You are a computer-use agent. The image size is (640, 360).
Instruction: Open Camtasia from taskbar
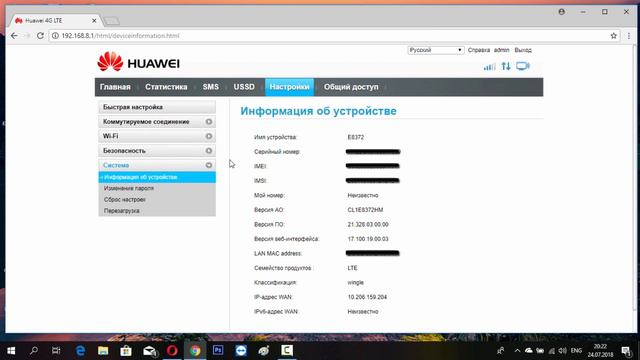click(x=287, y=351)
